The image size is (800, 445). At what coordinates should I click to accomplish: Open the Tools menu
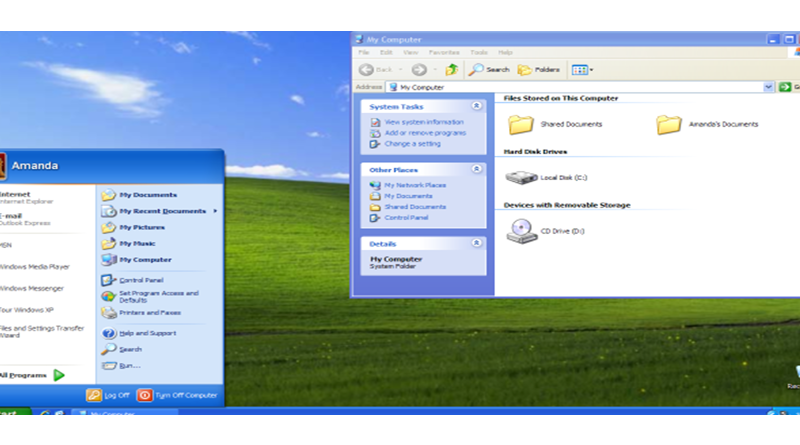click(479, 53)
